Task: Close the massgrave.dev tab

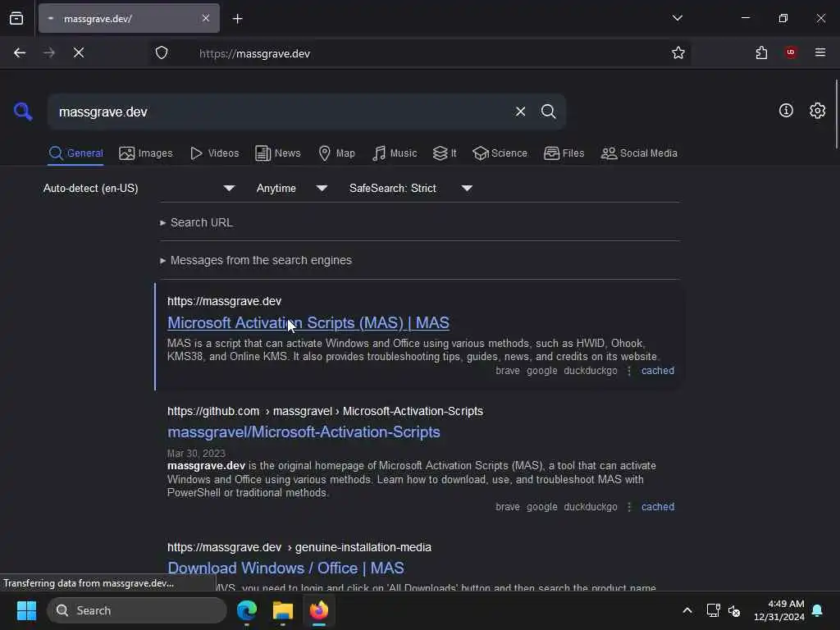Action: 206,18
